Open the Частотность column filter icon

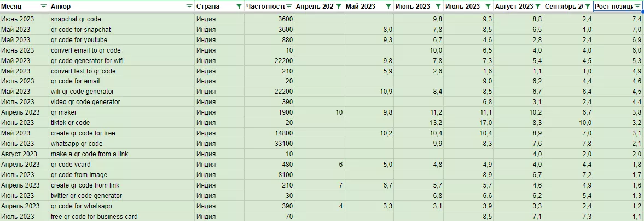(x=289, y=6)
